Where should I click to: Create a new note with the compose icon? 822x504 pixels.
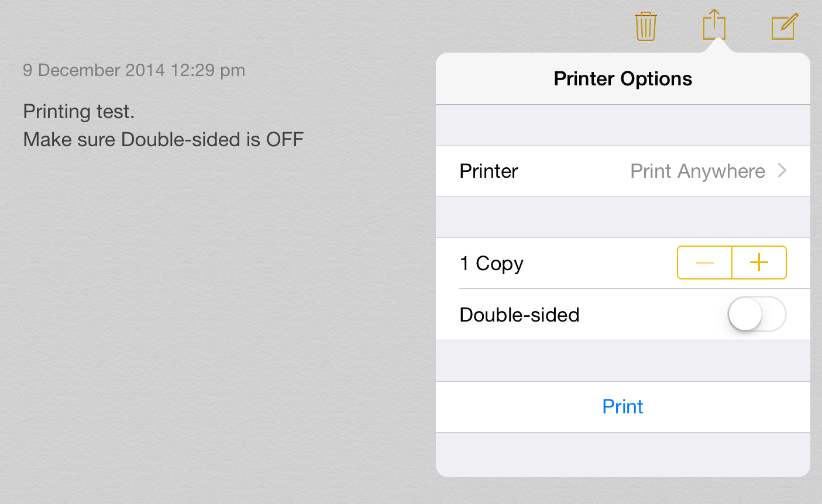pyautogui.click(x=784, y=26)
